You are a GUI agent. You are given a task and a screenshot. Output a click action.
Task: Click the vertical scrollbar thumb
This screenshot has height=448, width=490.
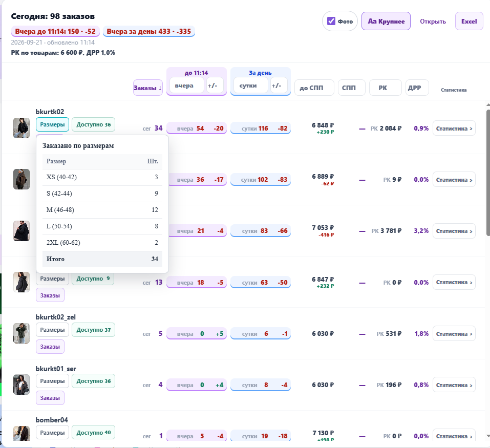coord(488,173)
